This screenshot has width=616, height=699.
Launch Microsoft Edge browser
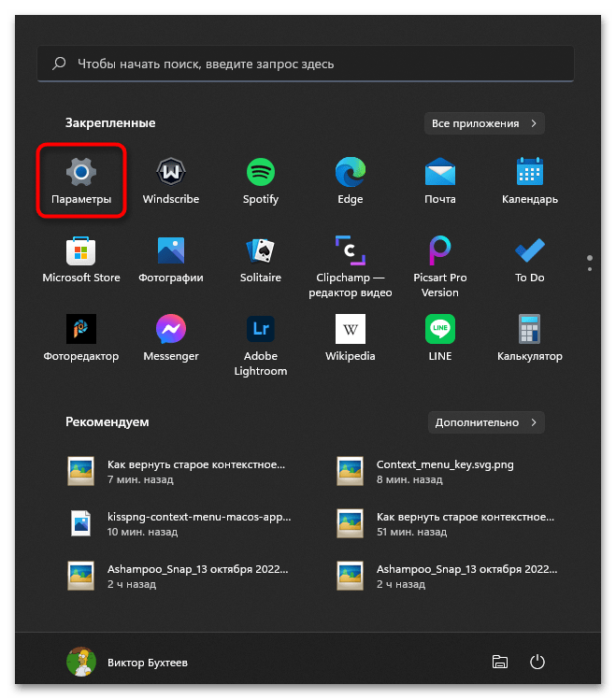(x=351, y=180)
